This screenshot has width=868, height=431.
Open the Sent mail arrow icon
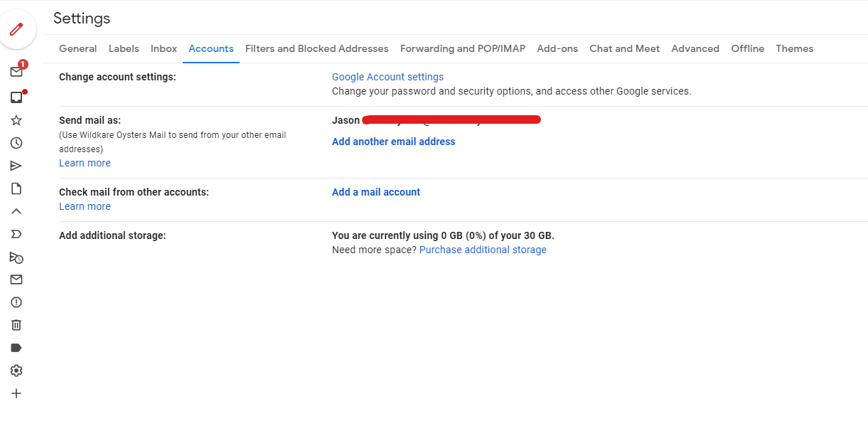[x=16, y=166]
